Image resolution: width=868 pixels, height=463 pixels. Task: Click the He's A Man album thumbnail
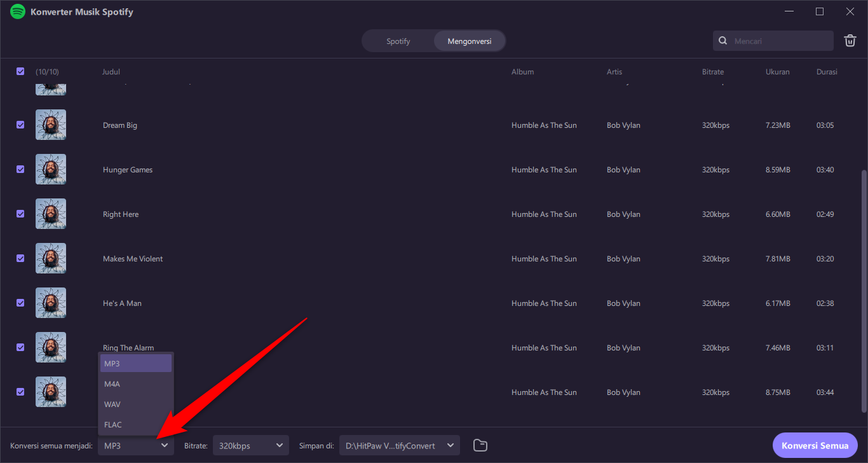51,303
